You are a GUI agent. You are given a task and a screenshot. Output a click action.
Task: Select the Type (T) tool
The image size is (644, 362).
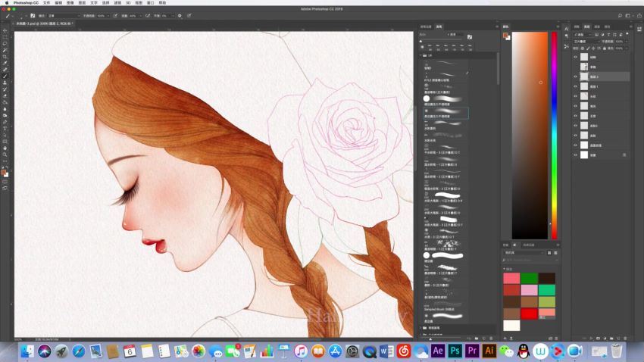click(5, 128)
